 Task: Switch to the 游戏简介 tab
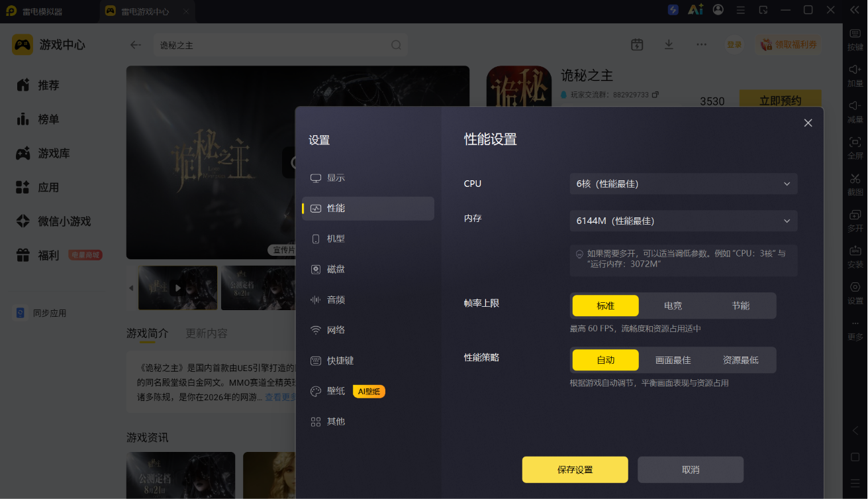(x=148, y=333)
